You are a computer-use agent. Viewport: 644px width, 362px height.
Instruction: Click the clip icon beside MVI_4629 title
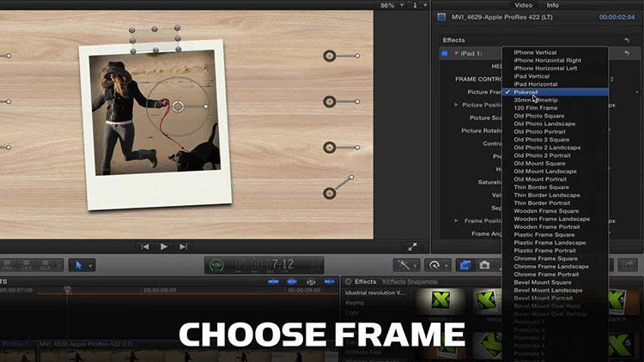coord(441,17)
